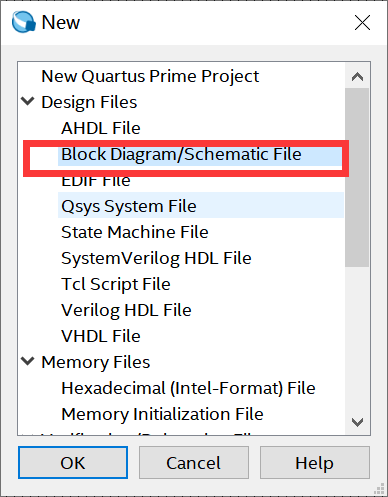Viewport: 388px width, 497px height.
Task: Select EDIF File option
Action: pyautogui.click(x=96, y=181)
